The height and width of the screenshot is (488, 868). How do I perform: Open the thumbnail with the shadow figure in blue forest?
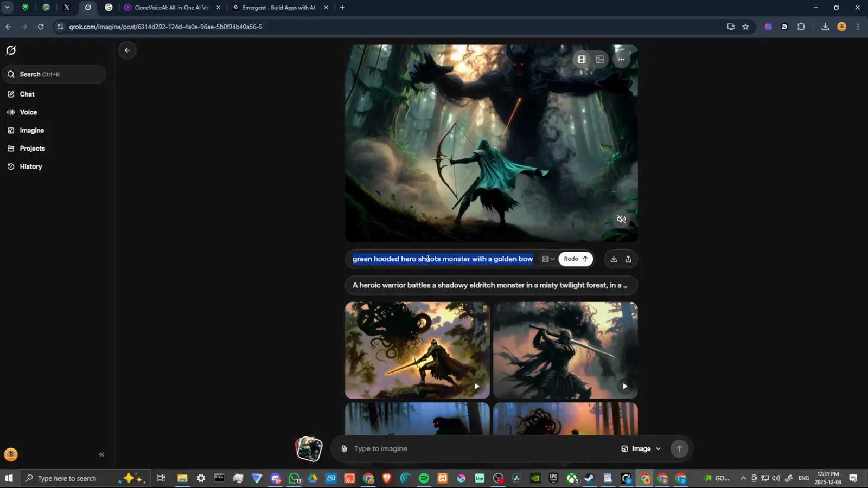[x=417, y=419]
